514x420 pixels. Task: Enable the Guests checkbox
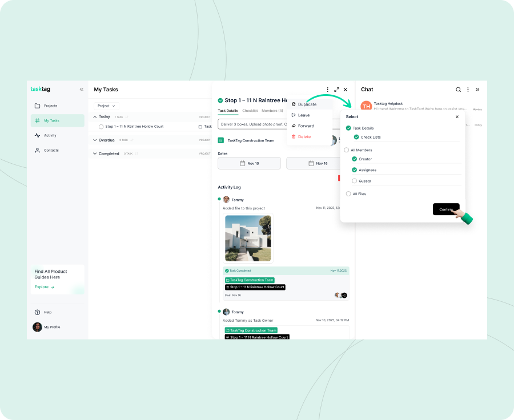pyautogui.click(x=355, y=181)
